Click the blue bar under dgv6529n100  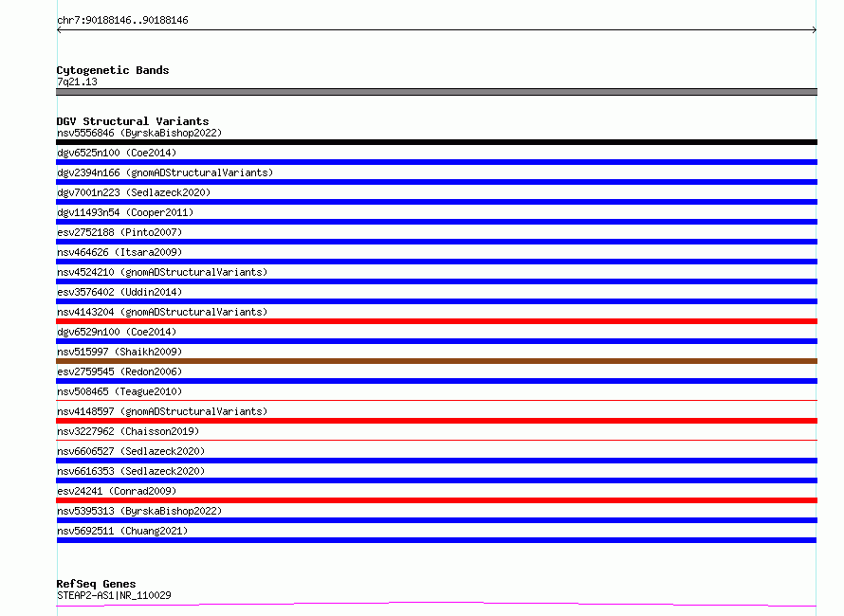click(436, 341)
